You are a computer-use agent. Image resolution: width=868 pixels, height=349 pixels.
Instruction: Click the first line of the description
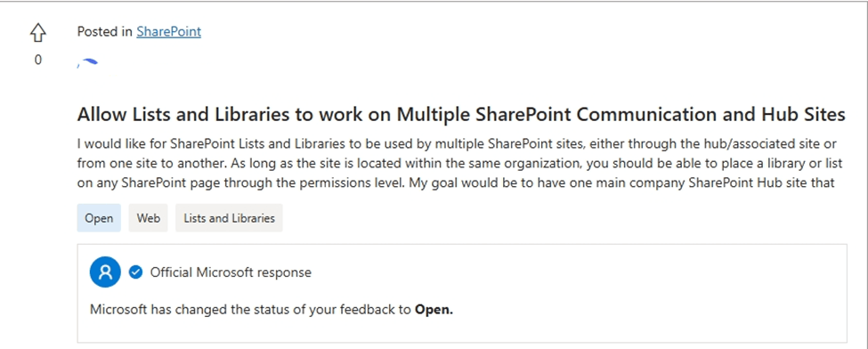point(457,144)
